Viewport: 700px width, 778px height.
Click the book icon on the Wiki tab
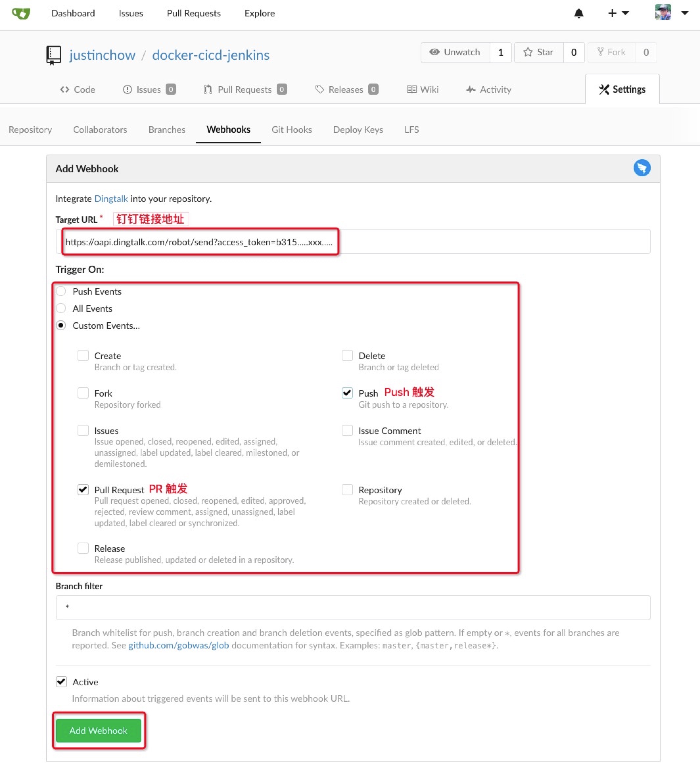point(411,89)
